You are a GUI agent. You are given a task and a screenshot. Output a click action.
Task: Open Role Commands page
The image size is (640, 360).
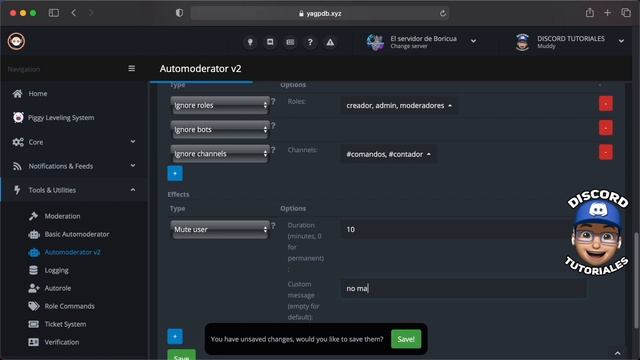tap(69, 306)
